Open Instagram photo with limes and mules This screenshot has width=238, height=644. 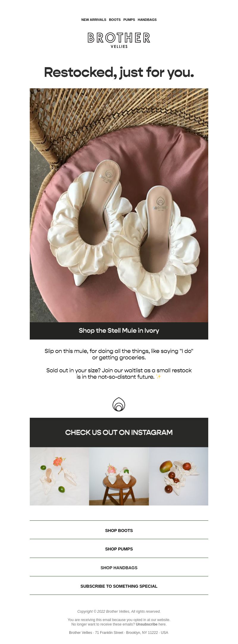point(59,476)
